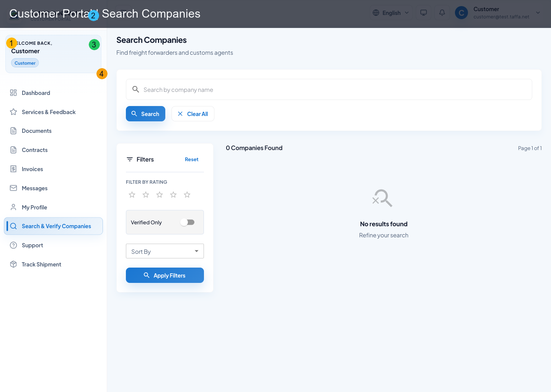551x392 pixels.
Task: Click customer@test.taffa.net email text
Action: pos(501,17)
